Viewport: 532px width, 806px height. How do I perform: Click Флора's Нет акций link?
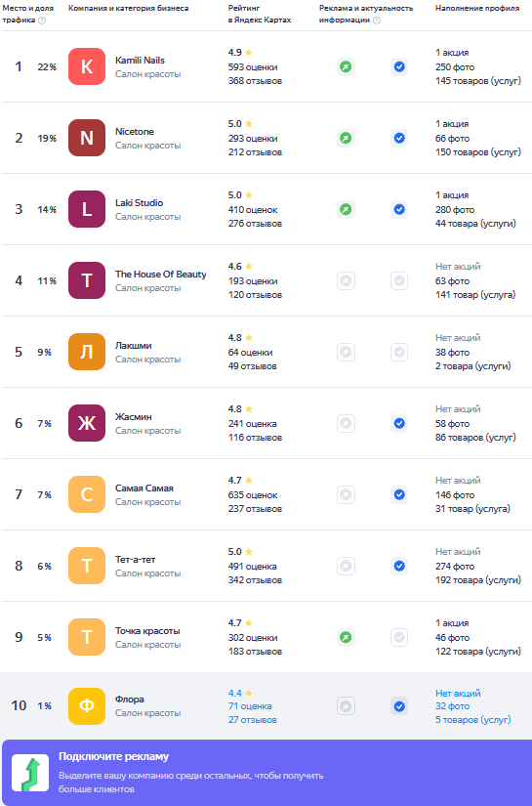click(x=458, y=693)
